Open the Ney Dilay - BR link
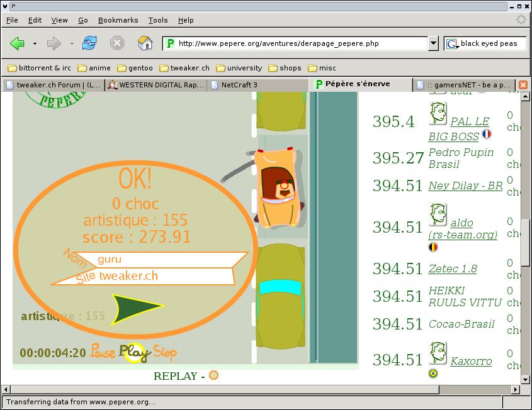 coord(465,186)
